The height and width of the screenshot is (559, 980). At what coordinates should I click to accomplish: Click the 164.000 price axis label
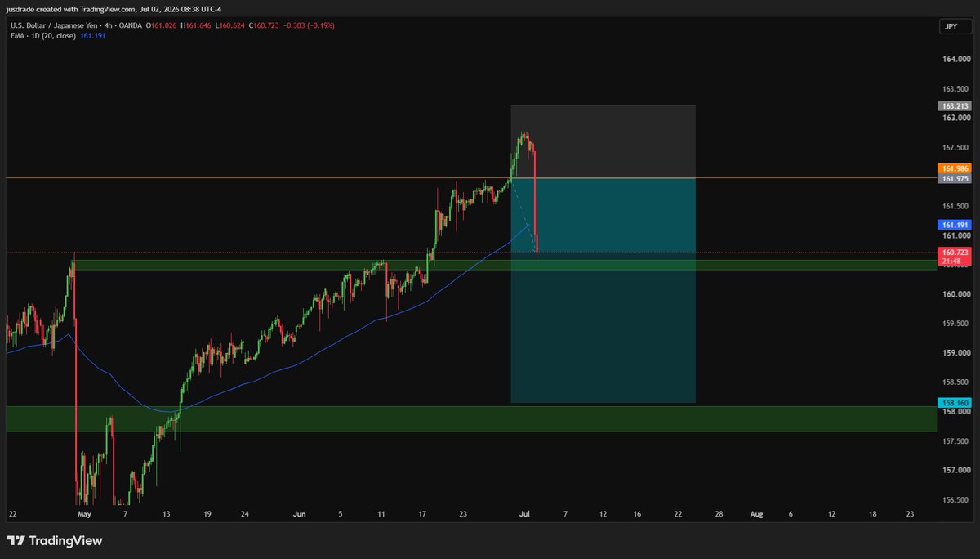pyautogui.click(x=955, y=60)
